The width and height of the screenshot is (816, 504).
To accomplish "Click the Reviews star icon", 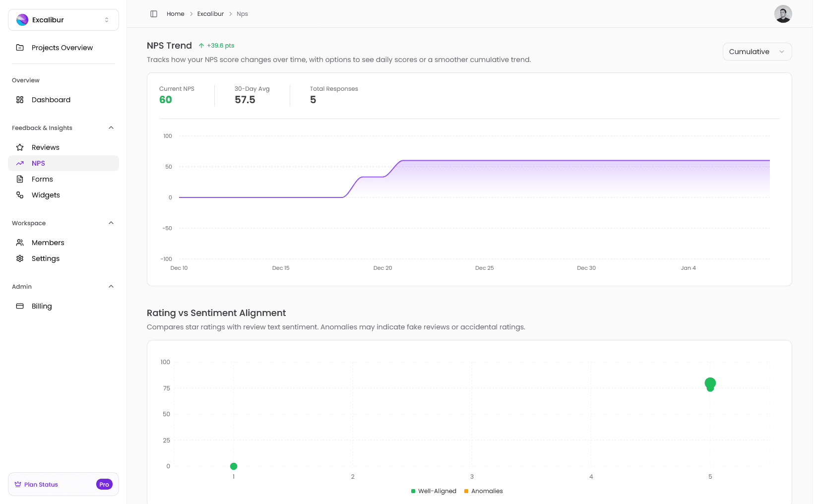I will pos(20,147).
